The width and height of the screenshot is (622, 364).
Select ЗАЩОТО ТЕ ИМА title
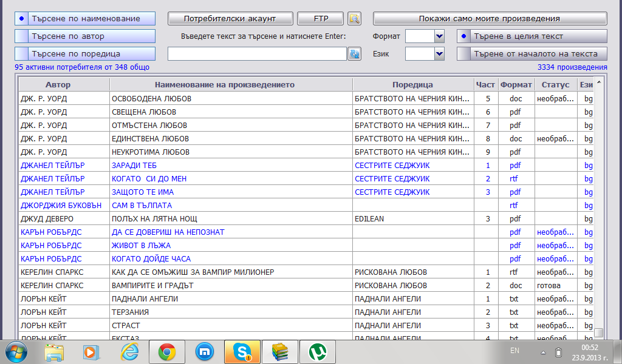(143, 192)
